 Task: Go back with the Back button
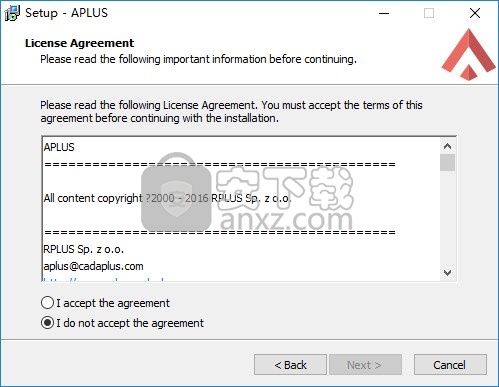(x=290, y=365)
